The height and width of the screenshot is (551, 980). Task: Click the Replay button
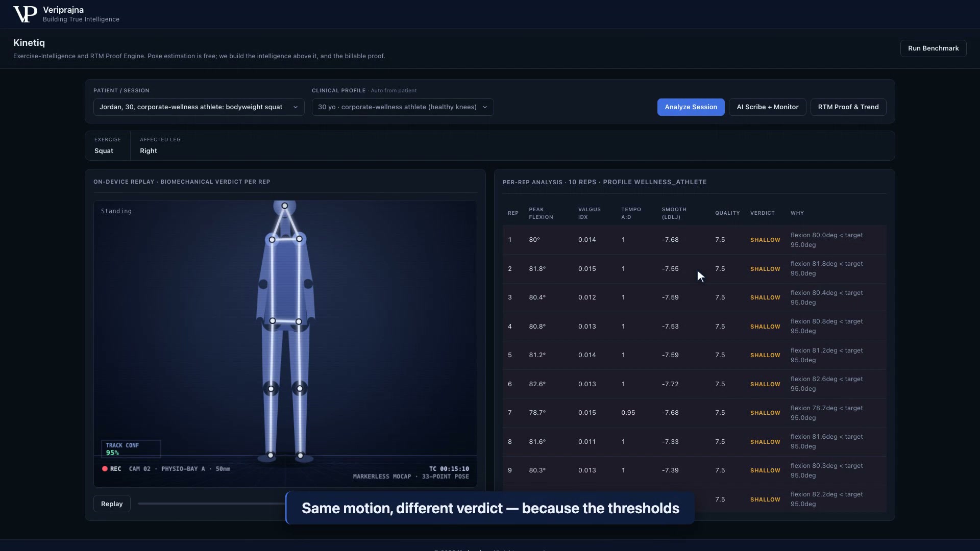point(112,504)
